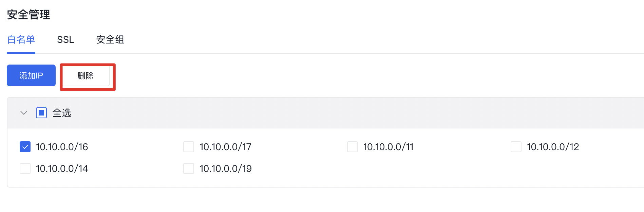The width and height of the screenshot is (644, 212).
Task: Click the 添加IP button
Action: [31, 75]
